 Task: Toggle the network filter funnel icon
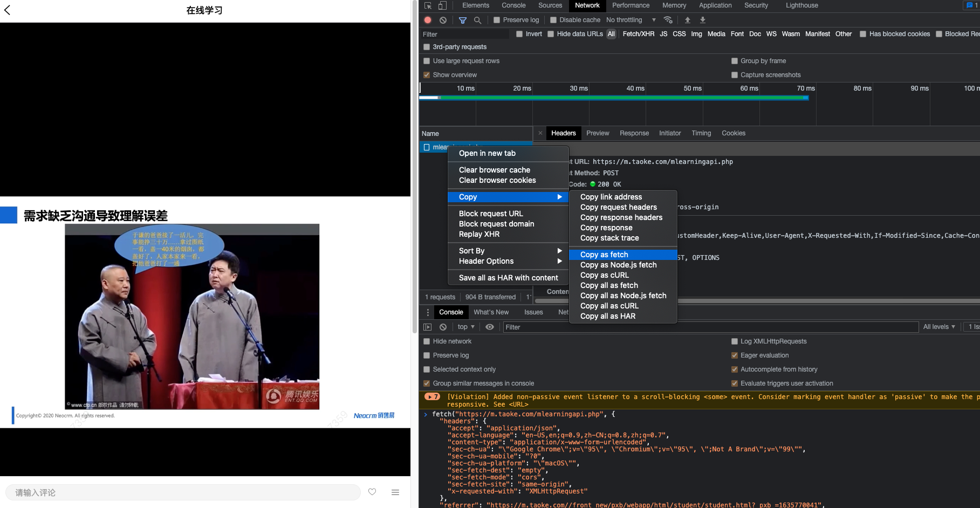coord(463,20)
